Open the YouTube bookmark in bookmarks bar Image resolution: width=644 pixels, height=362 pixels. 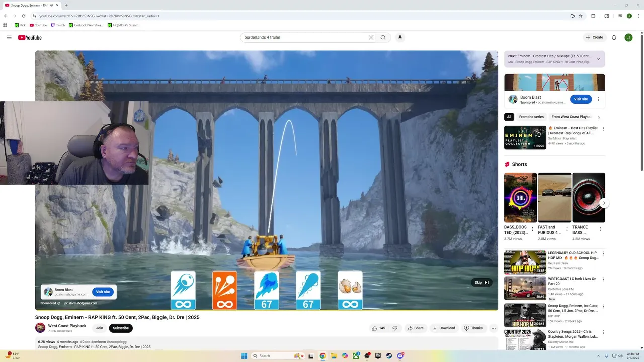38,25
